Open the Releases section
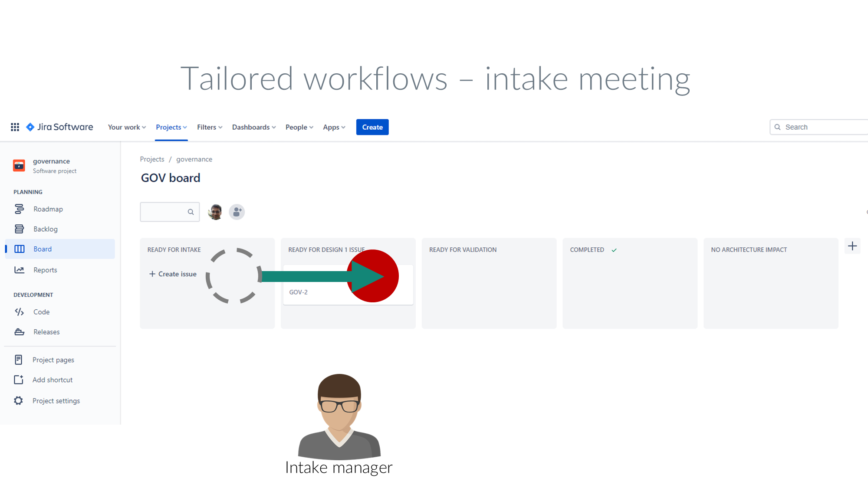 (x=46, y=332)
